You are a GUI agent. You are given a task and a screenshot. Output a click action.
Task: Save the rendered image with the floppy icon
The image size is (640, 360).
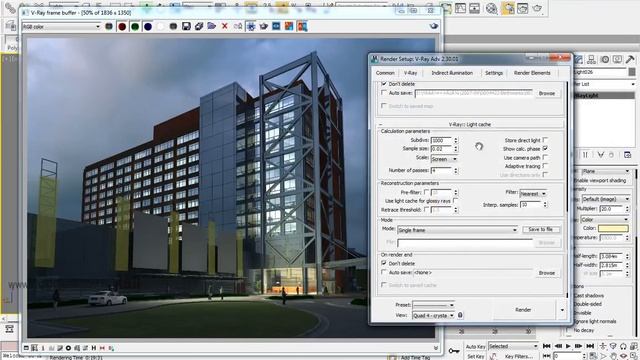tap(186, 27)
